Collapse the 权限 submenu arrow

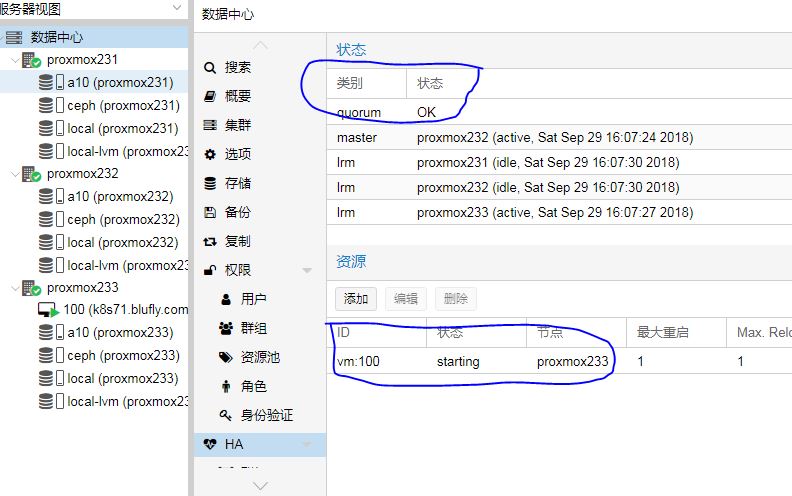pyautogui.click(x=307, y=271)
